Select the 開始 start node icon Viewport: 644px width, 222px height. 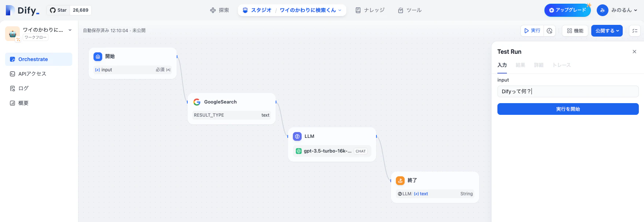(98, 56)
